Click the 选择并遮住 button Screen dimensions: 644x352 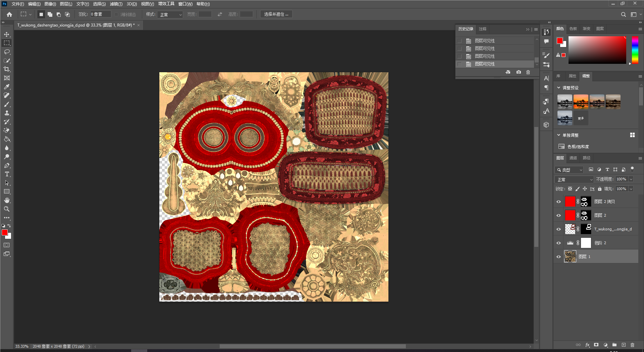(276, 14)
